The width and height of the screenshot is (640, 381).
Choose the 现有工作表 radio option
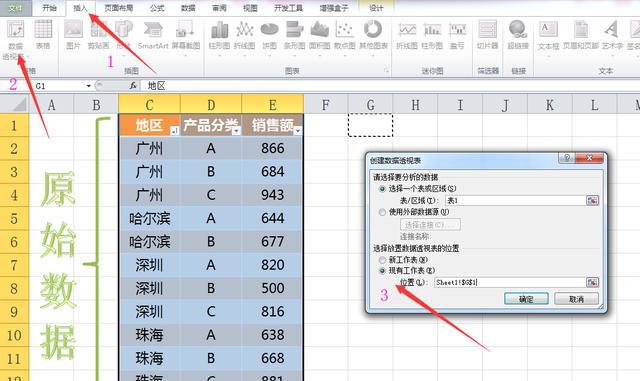pos(382,270)
